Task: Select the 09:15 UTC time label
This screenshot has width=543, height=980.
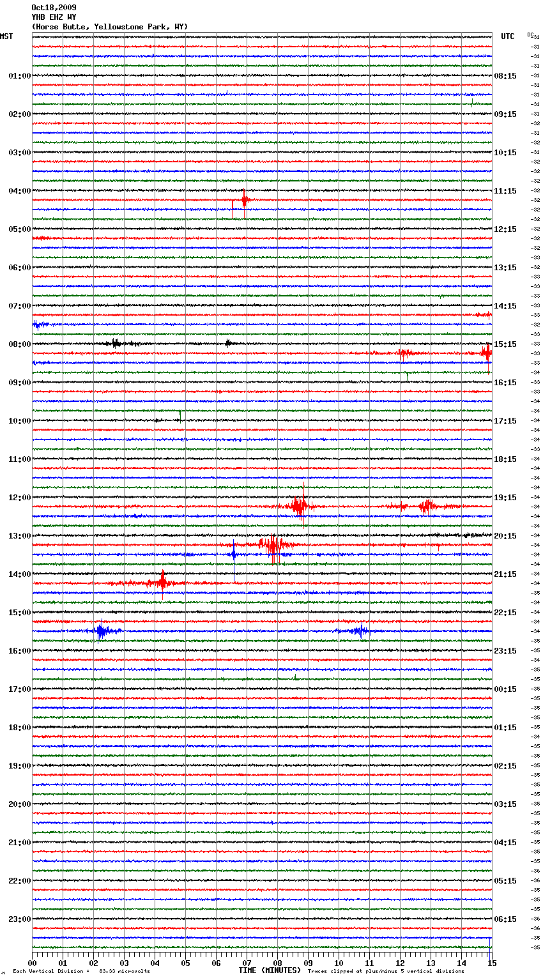Action: click(x=505, y=114)
